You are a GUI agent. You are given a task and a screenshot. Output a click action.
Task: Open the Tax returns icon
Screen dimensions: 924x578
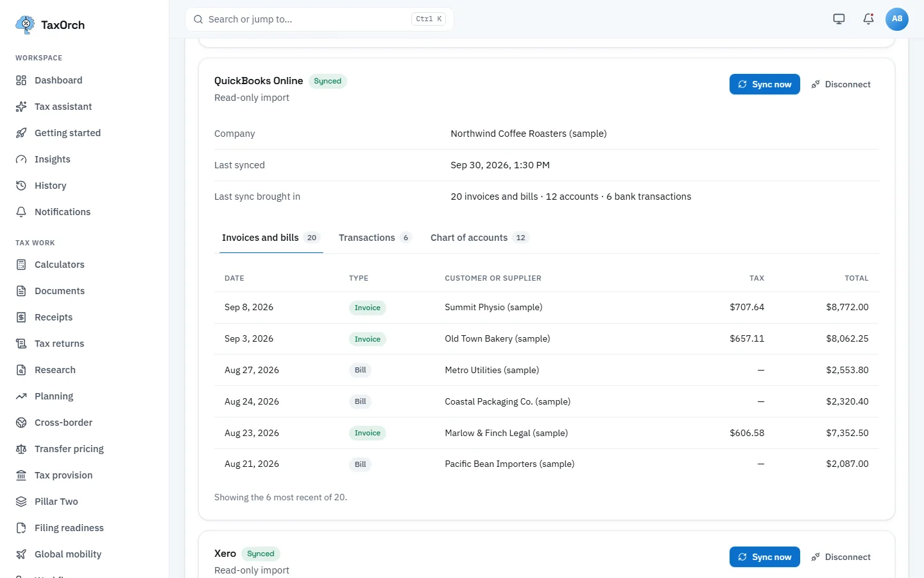point(21,344)
